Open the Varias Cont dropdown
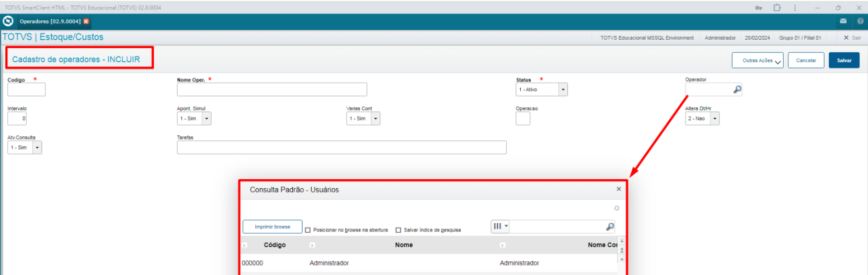Viewport: 868px width, 275px height. click(363, 119)
